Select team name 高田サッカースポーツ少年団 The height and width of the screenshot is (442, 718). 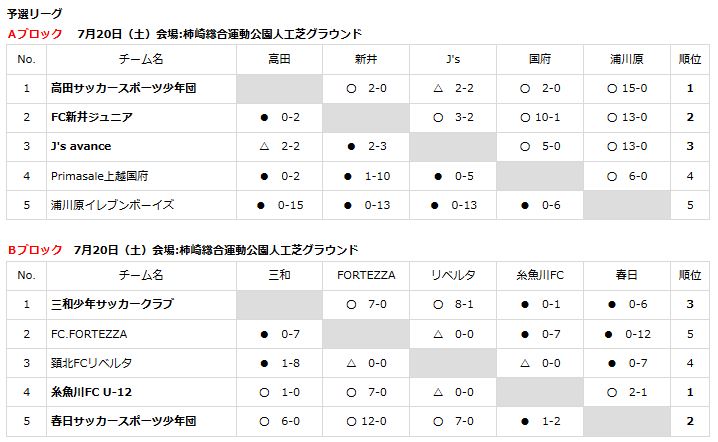[123, 88]
